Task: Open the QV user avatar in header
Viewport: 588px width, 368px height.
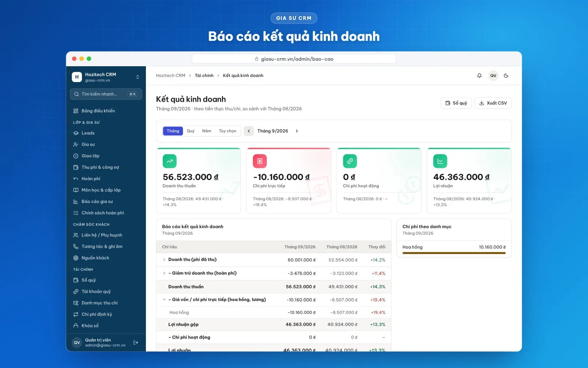Action: click(x=493, y=75)
